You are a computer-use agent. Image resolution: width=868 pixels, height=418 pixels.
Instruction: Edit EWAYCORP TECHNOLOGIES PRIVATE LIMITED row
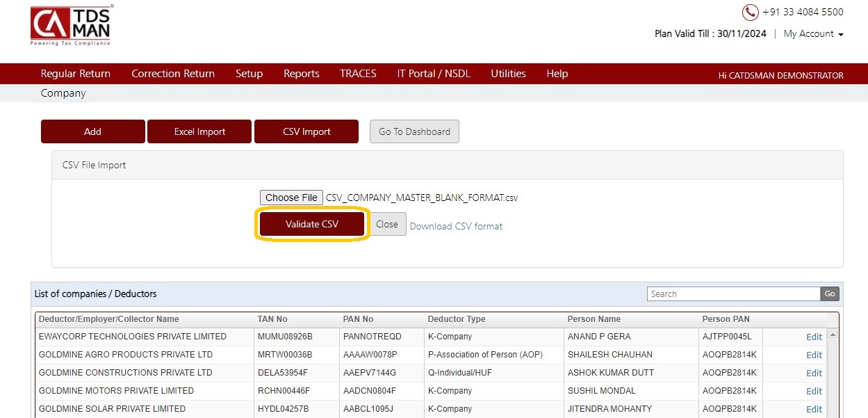pyautogui.click(x=814, y=337)
